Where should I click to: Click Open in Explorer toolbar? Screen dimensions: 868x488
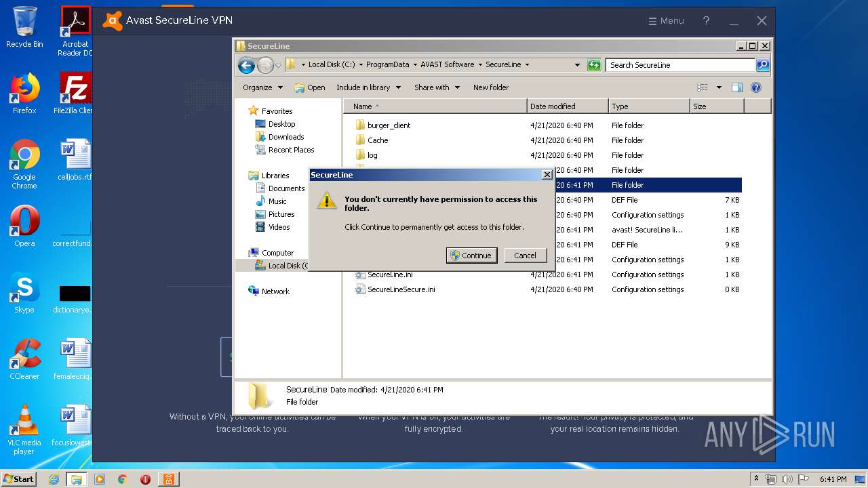310,87
